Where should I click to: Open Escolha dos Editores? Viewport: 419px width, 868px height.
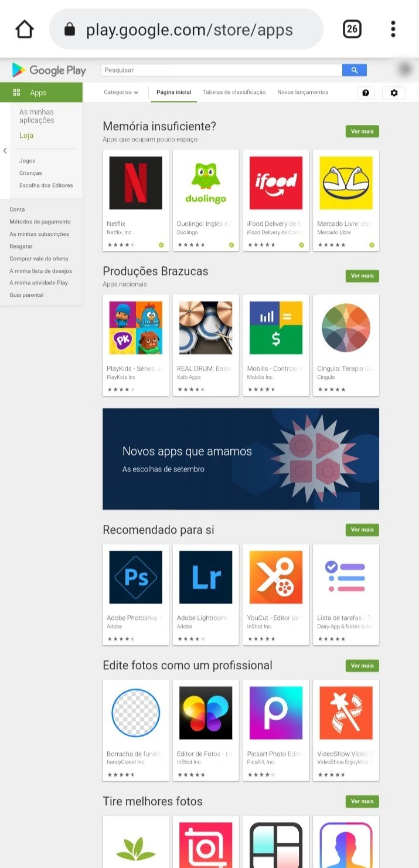46,185
